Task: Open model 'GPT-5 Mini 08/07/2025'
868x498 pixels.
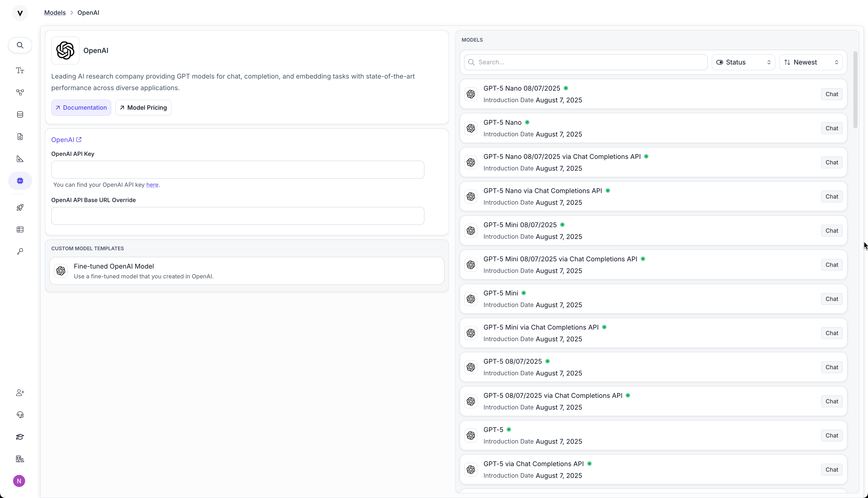Action: click(653, 230)
